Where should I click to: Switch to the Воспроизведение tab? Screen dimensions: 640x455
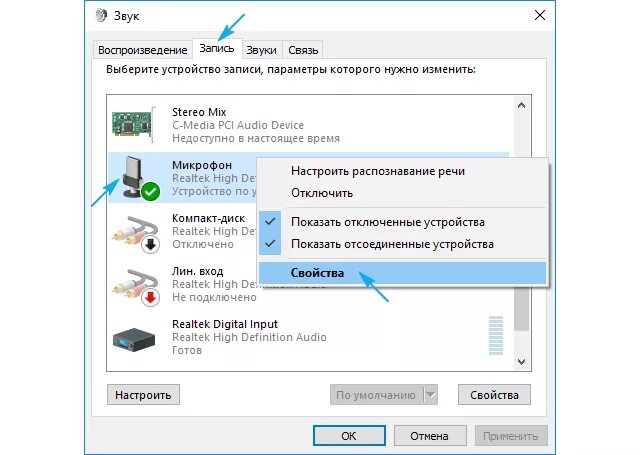pyautogui.click(x=142, y=50)
